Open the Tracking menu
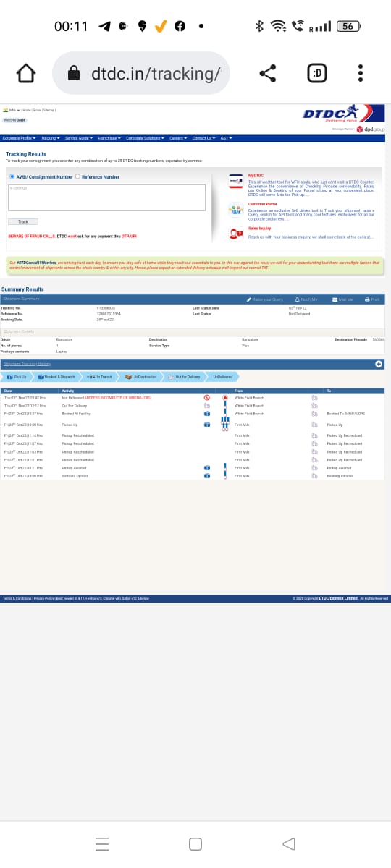Image resolution: width=391 pixels, height=868 pixels. point(50,138)
